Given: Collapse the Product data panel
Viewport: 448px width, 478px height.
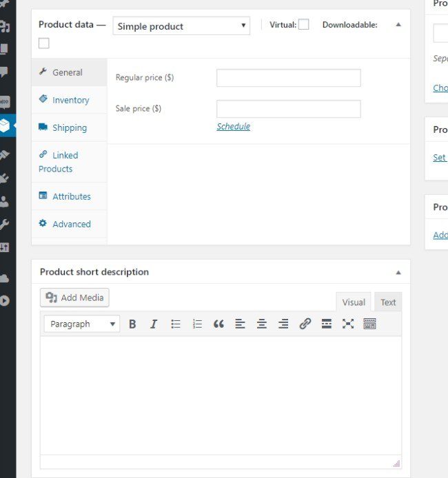Looking at the screenshot, I should pyautogui.click(x=398, y=25).
